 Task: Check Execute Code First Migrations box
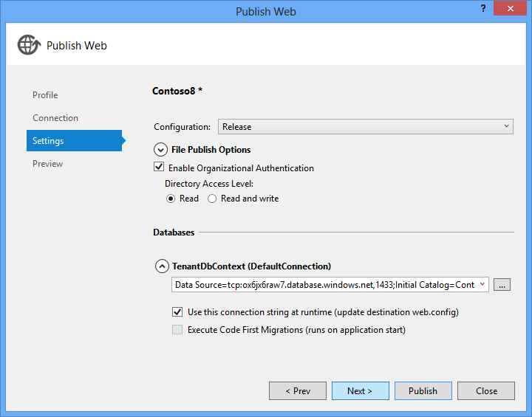coord(177,329)
